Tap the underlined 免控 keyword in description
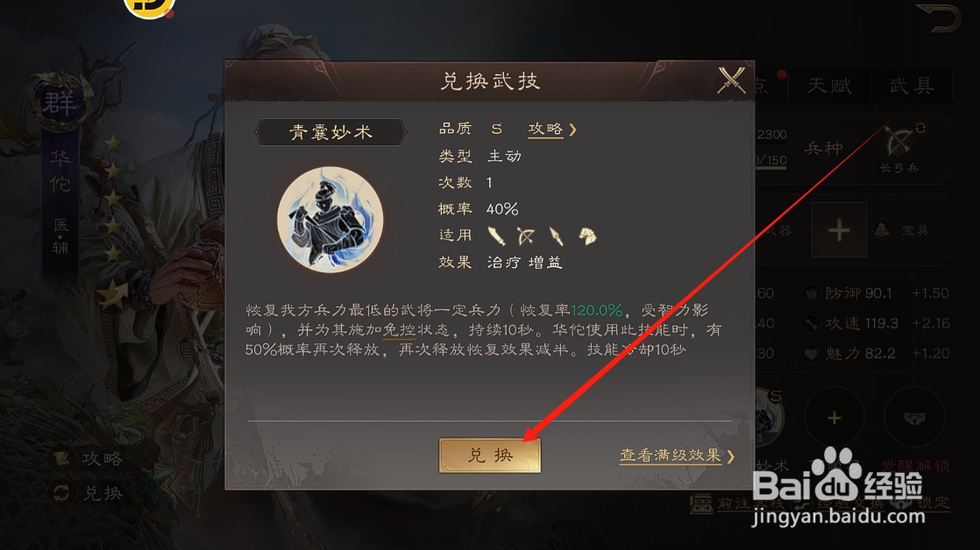 399,329
